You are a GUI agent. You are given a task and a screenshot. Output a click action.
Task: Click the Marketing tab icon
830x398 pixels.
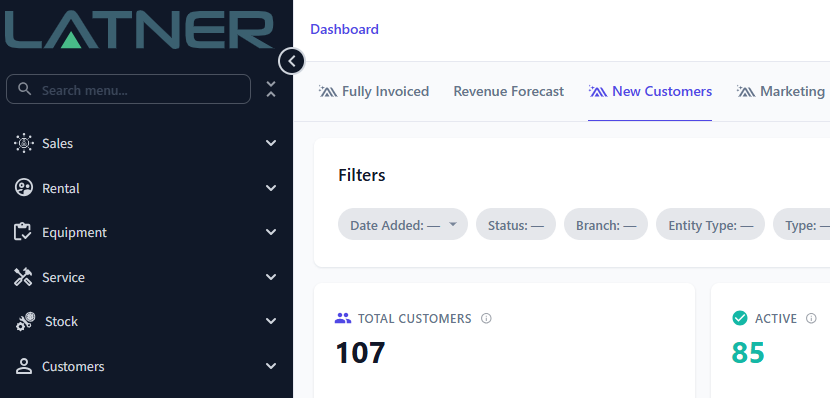[746, 91]
